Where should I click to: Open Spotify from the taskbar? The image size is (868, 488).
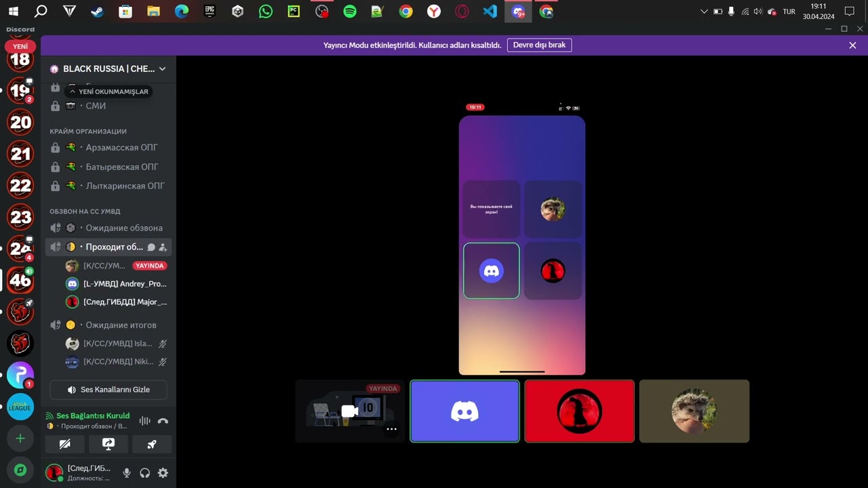(350, 11)
